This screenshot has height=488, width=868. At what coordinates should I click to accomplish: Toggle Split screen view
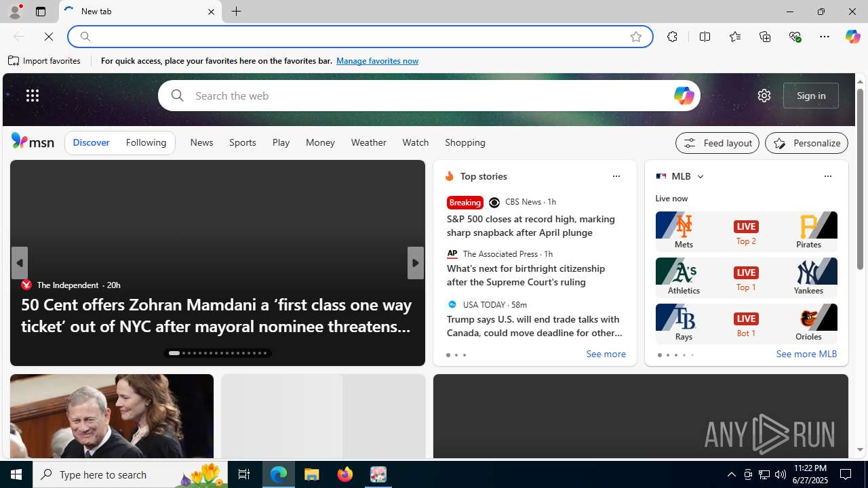point(705,37)
